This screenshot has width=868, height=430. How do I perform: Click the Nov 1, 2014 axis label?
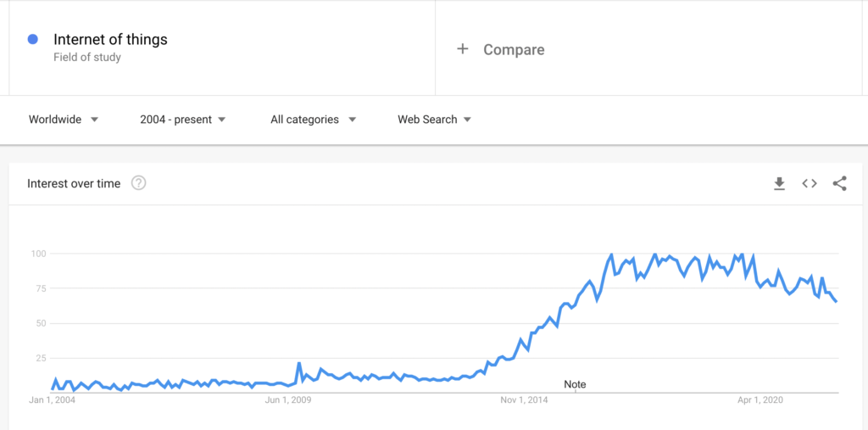coord(526,400)
